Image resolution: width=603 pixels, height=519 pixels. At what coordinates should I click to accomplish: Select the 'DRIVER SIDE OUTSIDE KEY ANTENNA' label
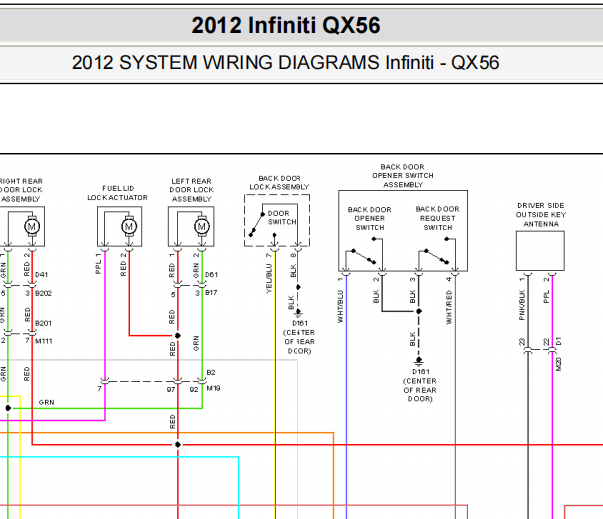coord(541,215)
